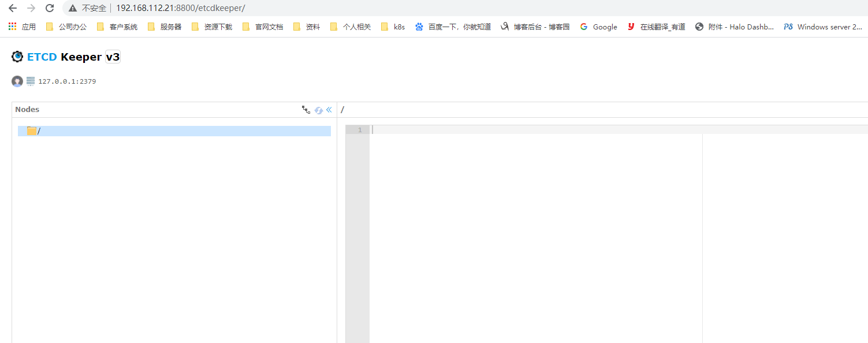Image resolution: width=868 pixels, height=343 pixels.
Task: Focus the URL address bar
Action: coord(180,8)
